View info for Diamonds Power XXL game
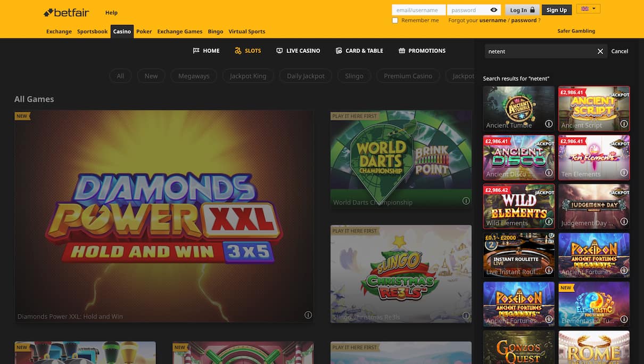 point(308,315)
